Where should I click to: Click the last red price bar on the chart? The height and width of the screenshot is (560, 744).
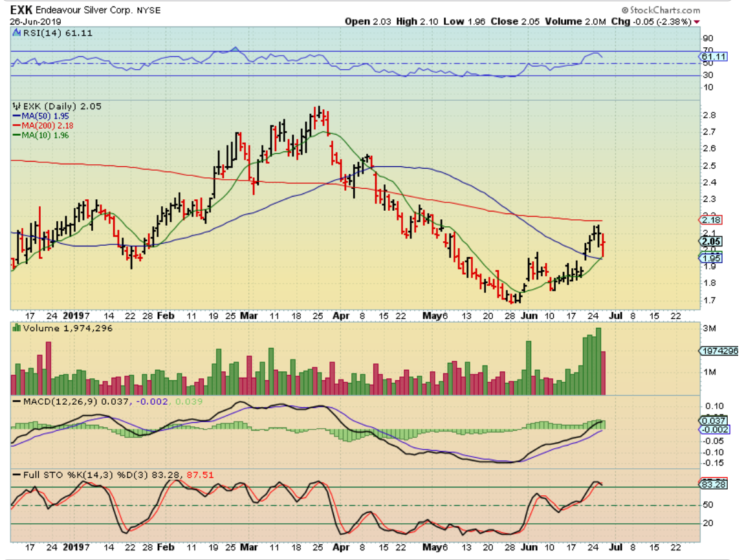point(603,245)
